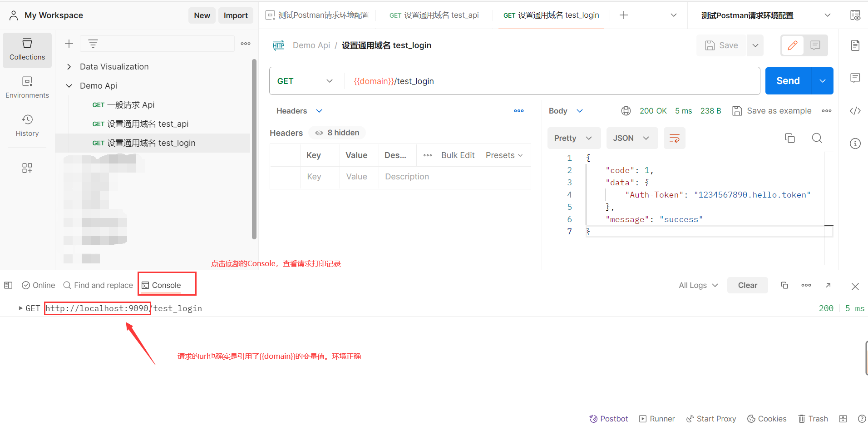Toggle the wrap lines icon in response
The image size is (868, 426).
point(675,138)
